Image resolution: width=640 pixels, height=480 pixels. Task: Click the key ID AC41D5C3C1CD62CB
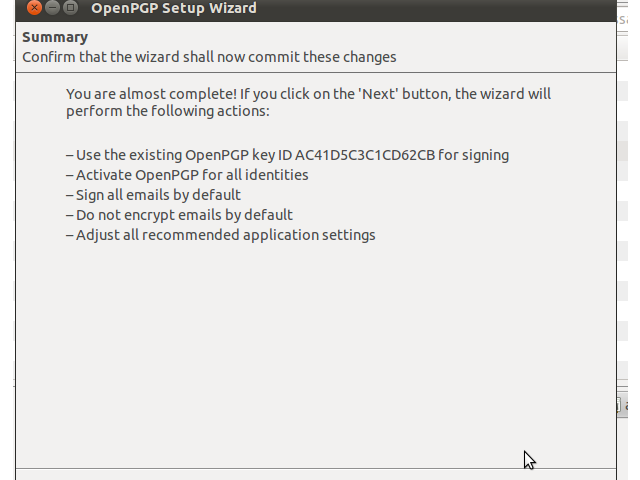(x=365, y=155)
